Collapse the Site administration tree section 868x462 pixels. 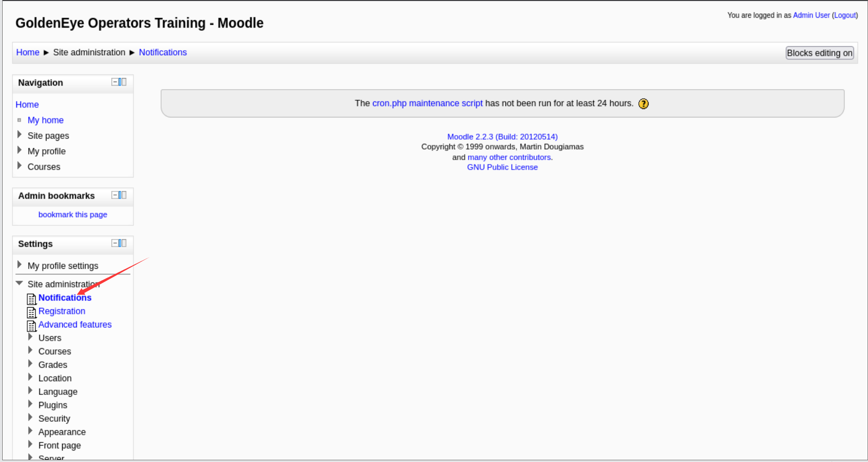click(19, 283)
